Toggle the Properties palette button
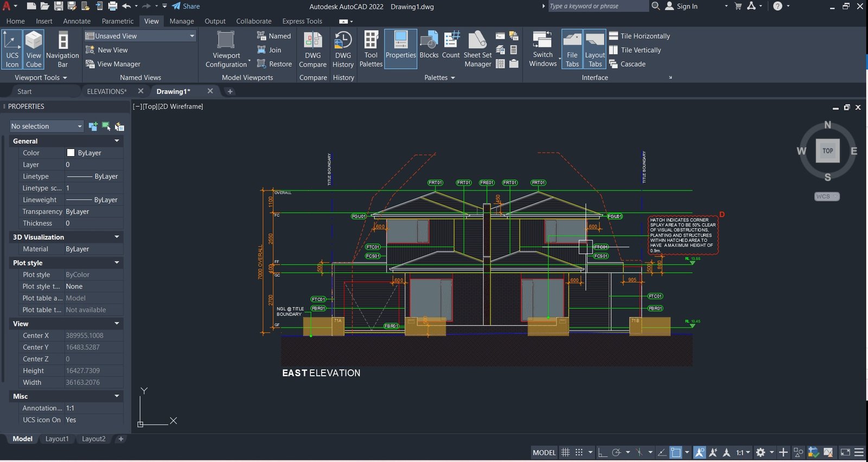This screenshot has width=868, height=462. (401, 49)
